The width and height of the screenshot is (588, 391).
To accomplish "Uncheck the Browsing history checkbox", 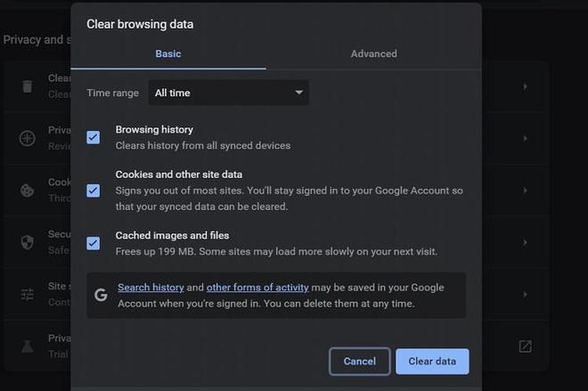I will click(x=93, y=137).
